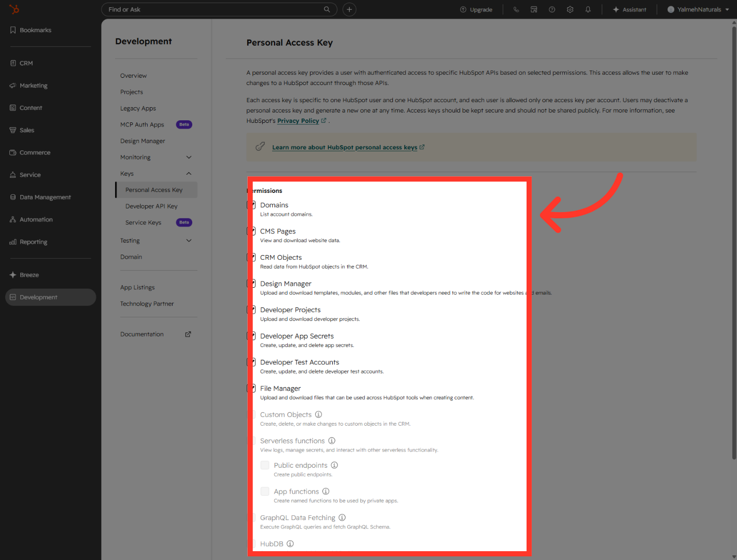The image size is (737, 560).
Task: Open the Assistant button
Action: (629, 9)
